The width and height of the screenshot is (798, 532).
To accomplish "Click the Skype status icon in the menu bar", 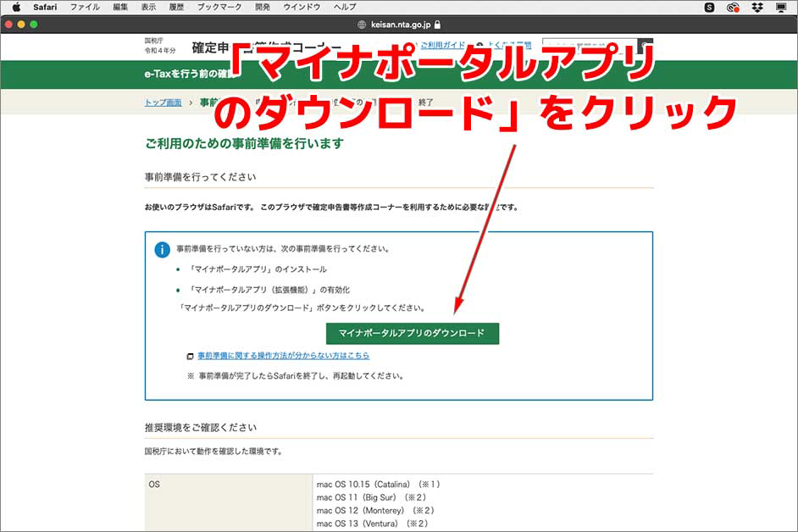I will [x=708, y=8].
